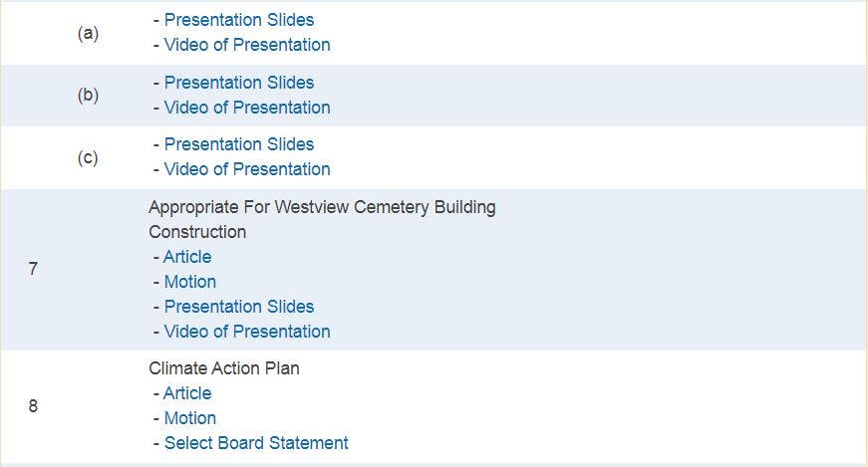This screenshot has height=467, width=868.
Task: Open the Climate Action Plan Article link
Action: point(187,393)
